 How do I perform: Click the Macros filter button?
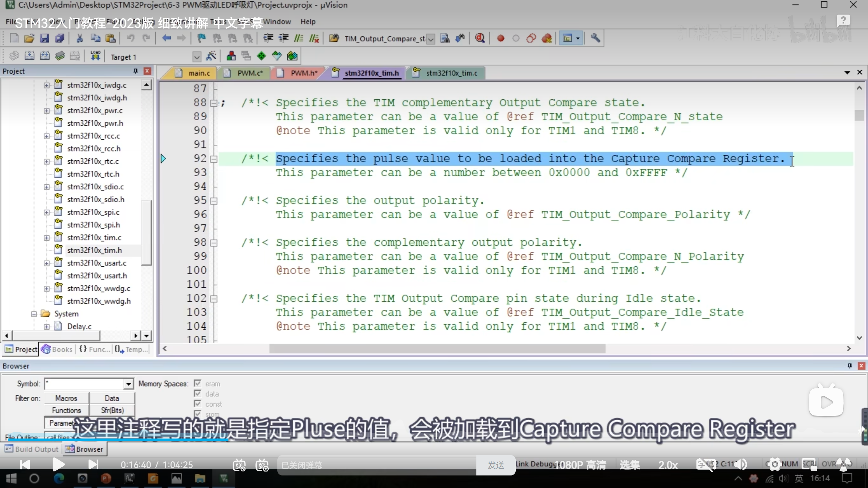(x=66, y=398)
